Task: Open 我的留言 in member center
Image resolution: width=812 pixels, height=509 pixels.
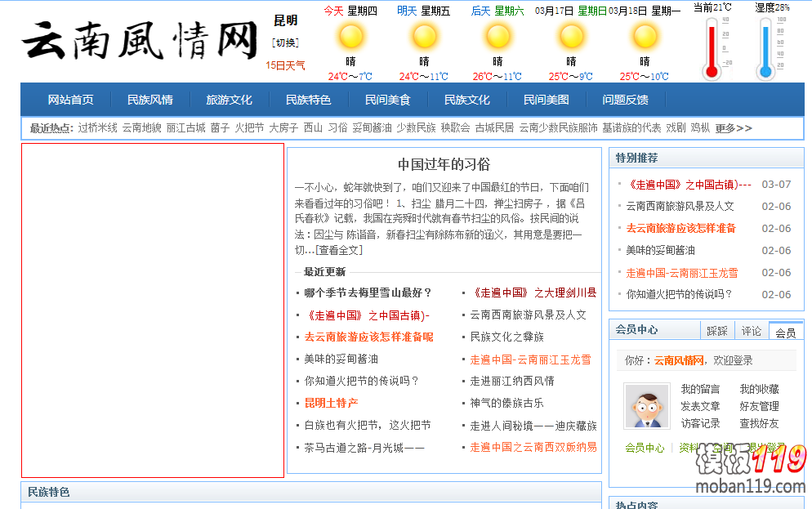Action: tap(700, 389)
